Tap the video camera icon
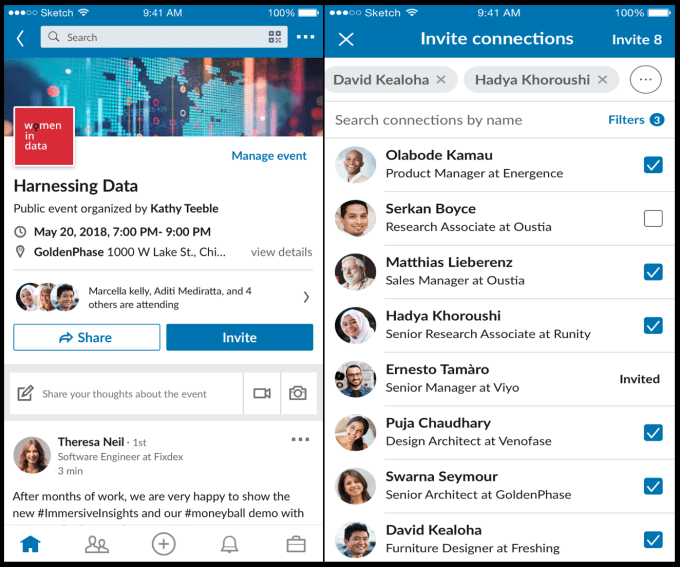The width and height of the screenshot is (680, 567). click(x=262, y=393)
